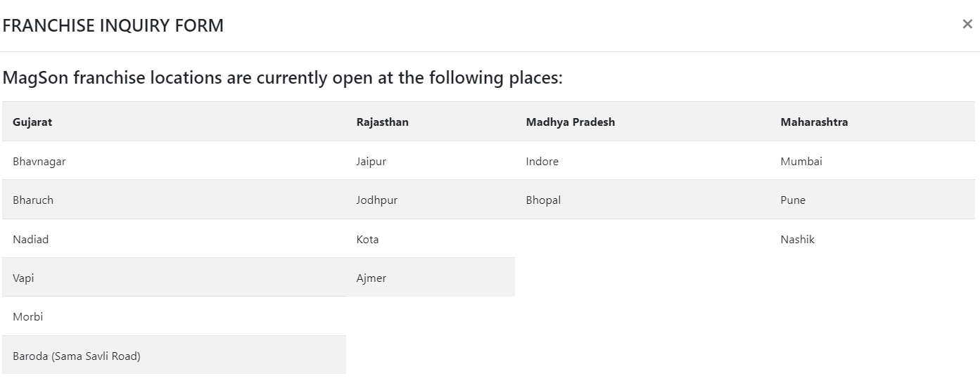Select the Nashik location cell

click(872, 239)
